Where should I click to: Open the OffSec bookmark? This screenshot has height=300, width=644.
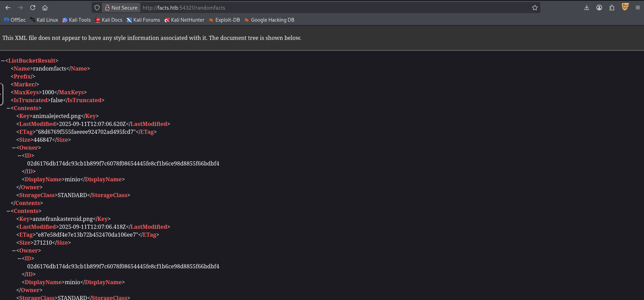click(x=15, y=20)
